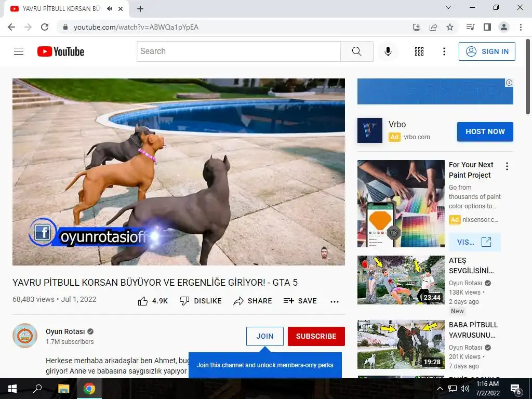Open BABA PİTBULL YAVRUSUNU video title
This screenshot has width=532, height=399.
473,330
